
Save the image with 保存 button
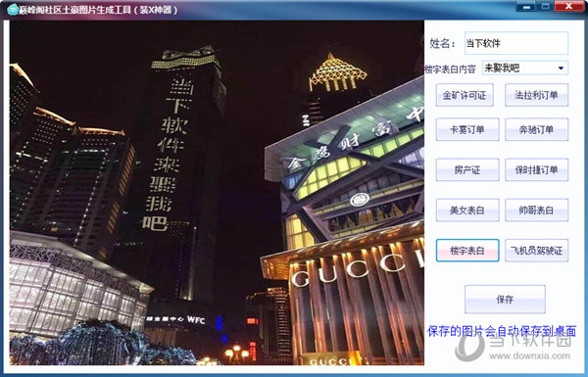pyautogui.click(x=505, y=300)
